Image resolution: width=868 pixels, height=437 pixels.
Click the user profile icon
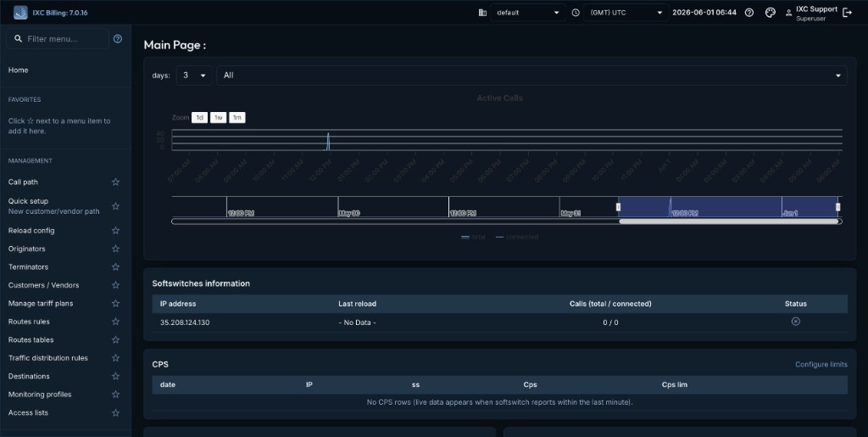pyautogui.click(x=789, y=13)
